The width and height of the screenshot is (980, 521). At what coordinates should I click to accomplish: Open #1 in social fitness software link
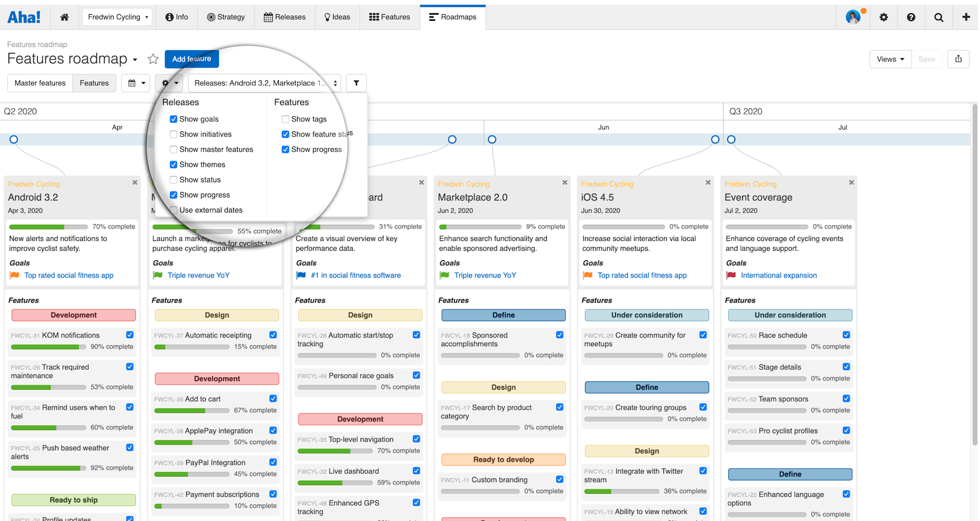click(x=356, y=275)
